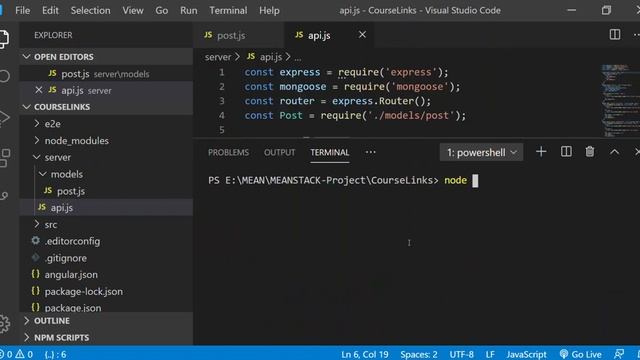Collapse the models folder
Viewport: 640px width, 360px height.
67,174
